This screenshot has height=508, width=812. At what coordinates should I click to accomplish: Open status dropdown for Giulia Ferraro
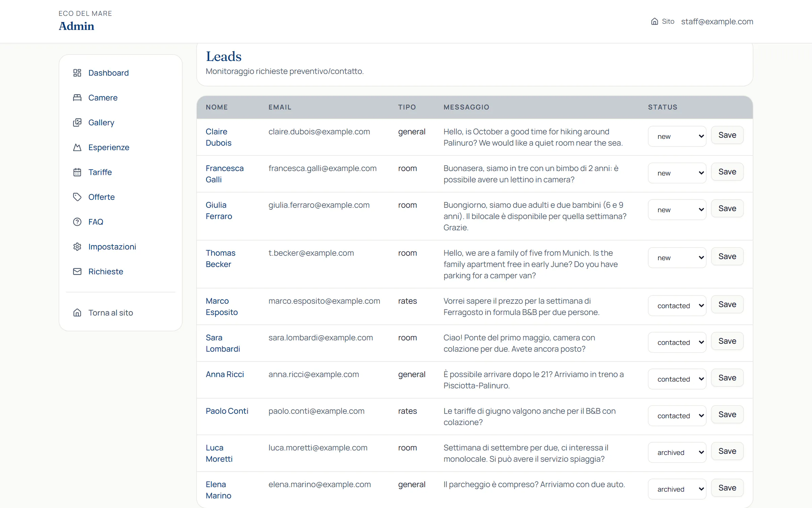(x=677, y=209)
